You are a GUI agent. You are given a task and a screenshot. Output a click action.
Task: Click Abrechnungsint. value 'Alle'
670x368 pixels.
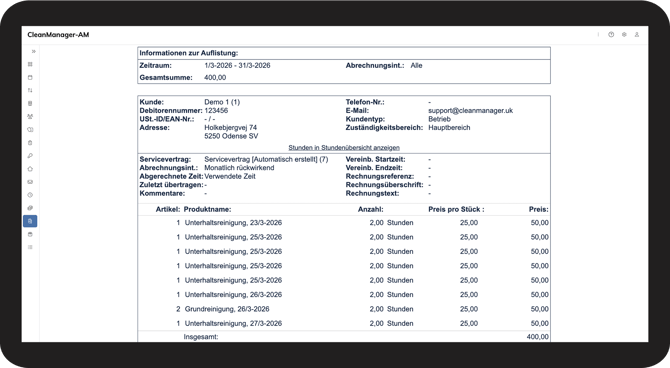[x=416, y=65]
